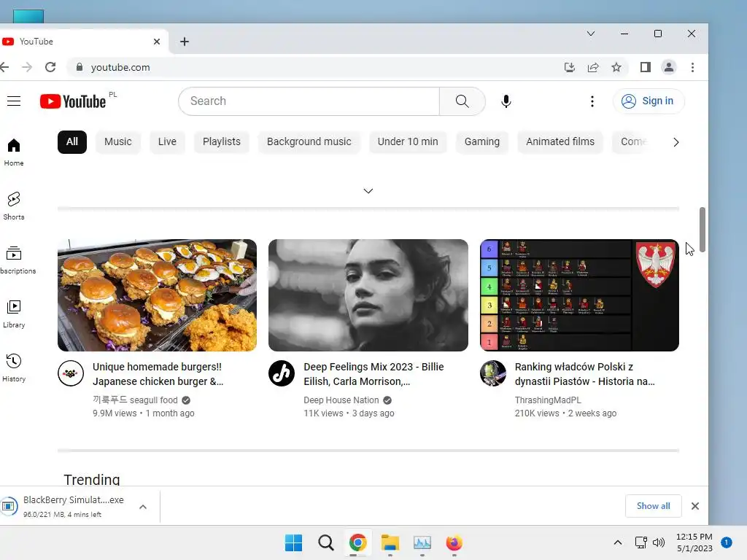
Task: Open Chrome side panel icon
Action: [x=646, y=67]
